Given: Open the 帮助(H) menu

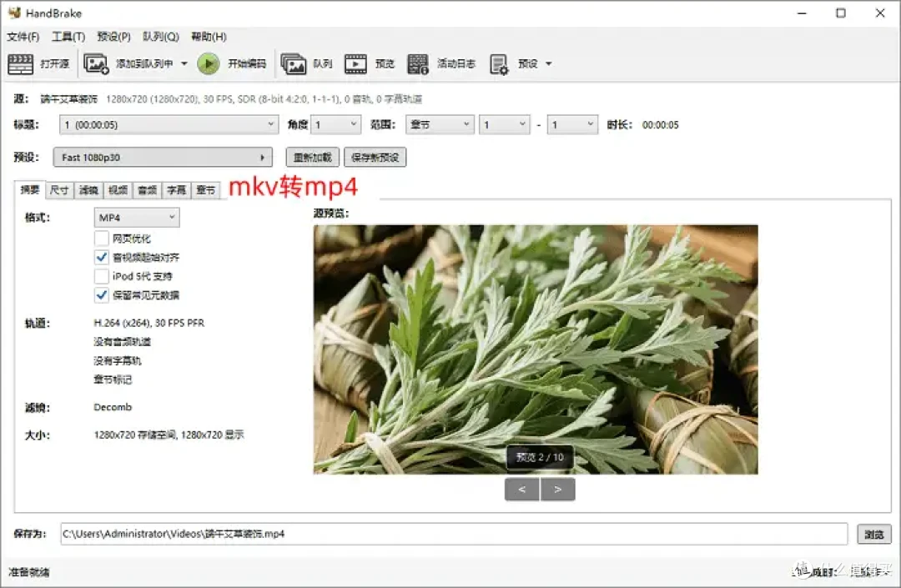Looking at the screenshot, I should pyautogui.click(x=209, y=37).
